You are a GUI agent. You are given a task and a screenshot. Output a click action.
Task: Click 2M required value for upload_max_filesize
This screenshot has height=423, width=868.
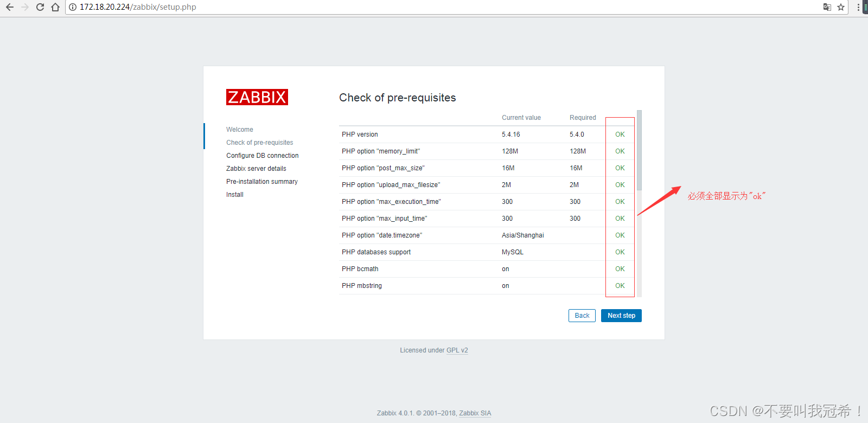(x=574, y=185)
